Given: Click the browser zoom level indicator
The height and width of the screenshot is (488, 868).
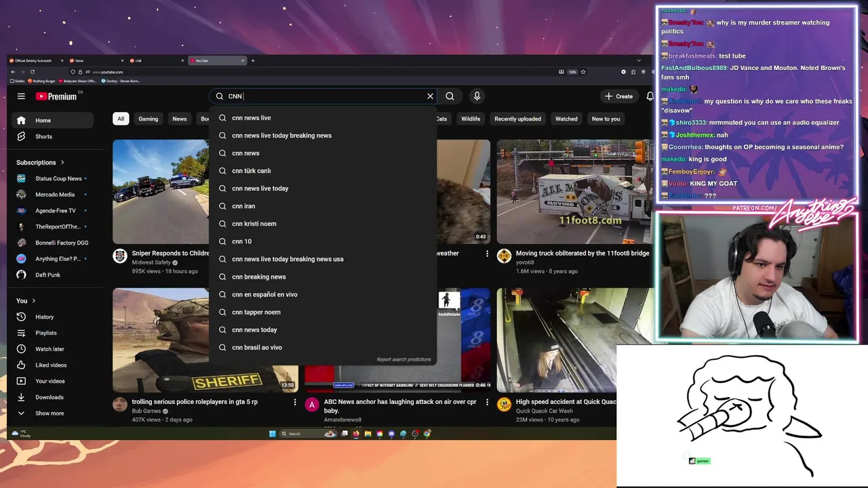Looking at the screenshot, I should (x=572, y=72).
